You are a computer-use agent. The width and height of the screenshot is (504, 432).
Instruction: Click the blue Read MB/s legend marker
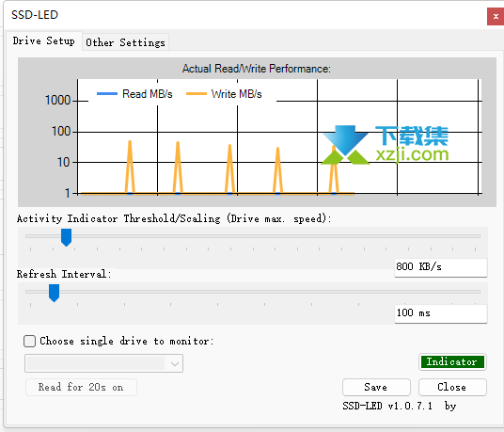(107, 93)
